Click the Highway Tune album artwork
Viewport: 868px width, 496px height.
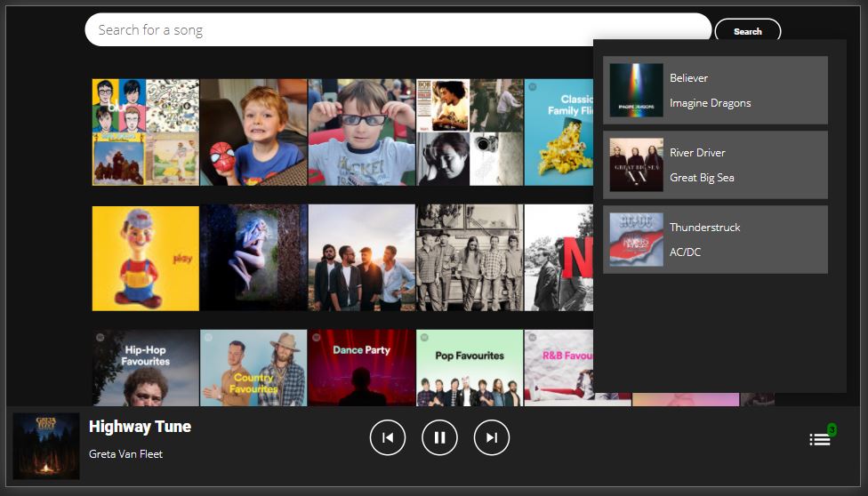(x=46, y=446)
